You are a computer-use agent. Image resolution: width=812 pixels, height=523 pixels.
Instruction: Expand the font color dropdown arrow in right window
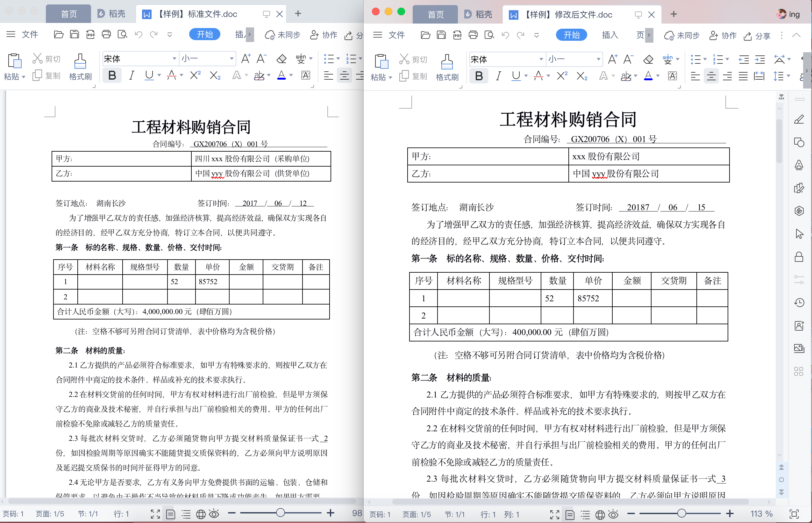[658, 76]
